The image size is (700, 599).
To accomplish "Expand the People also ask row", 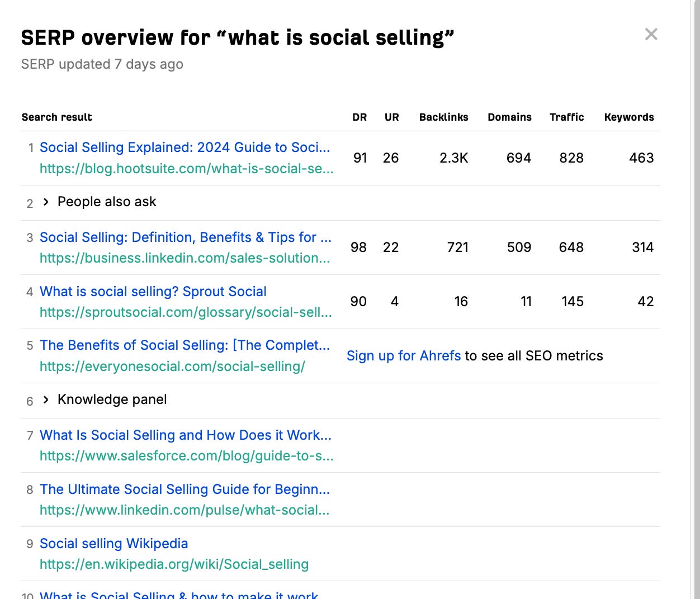I will click(x=46, y=202).
